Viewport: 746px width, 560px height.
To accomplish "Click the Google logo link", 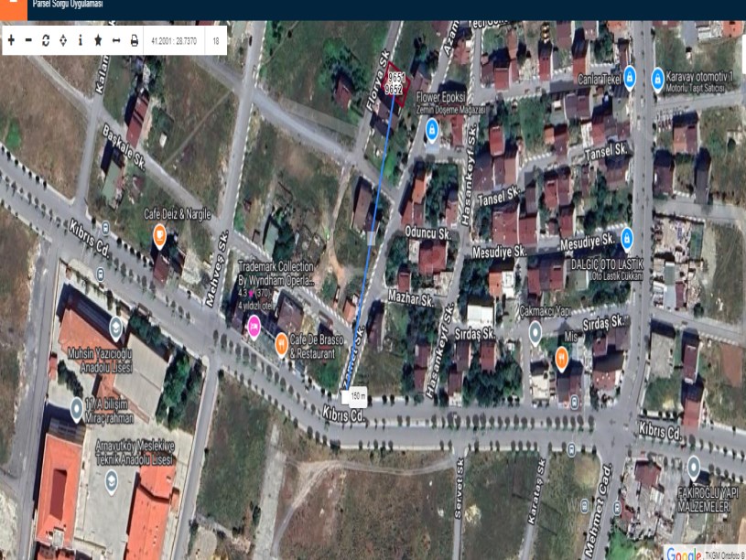I will click(x=683, y=553).
